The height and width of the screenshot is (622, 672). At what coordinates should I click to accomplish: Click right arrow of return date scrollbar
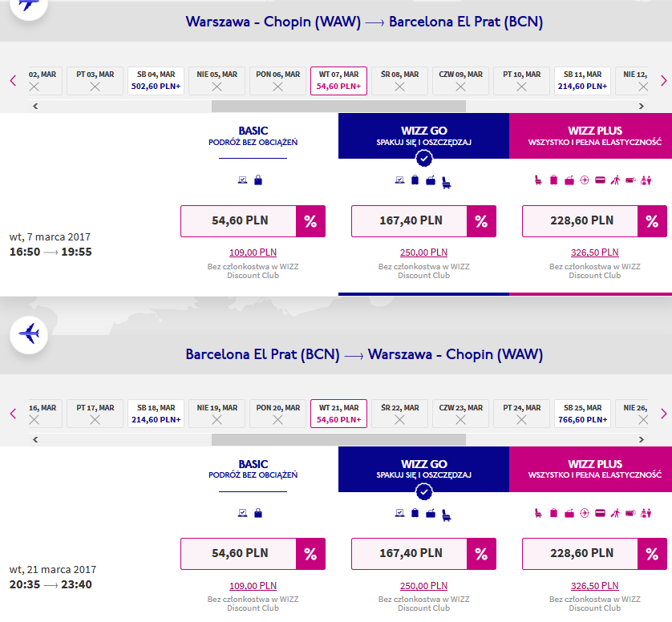click(642, 439)
